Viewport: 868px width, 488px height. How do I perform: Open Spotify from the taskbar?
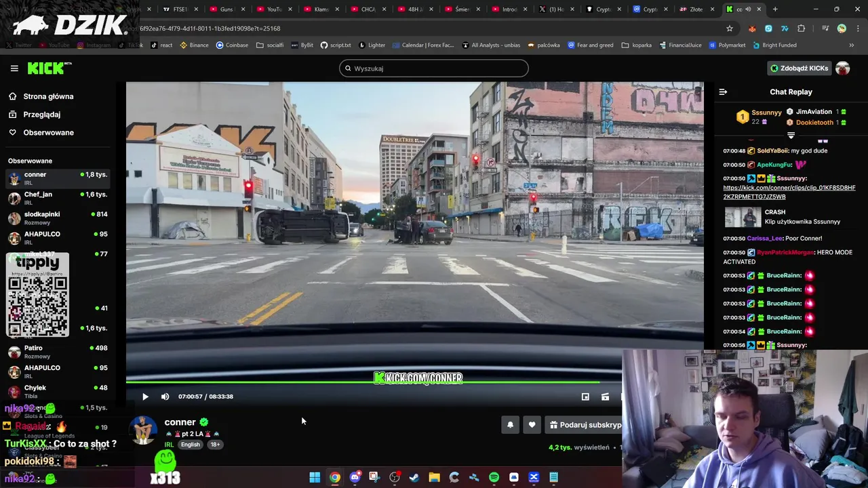pyautogui.click(x=494, y=477)
